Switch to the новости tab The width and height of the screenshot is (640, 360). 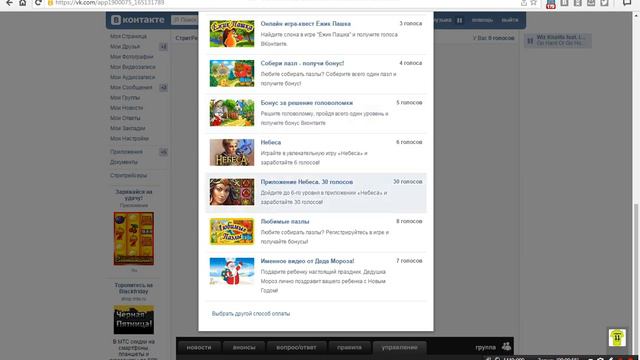199,347
